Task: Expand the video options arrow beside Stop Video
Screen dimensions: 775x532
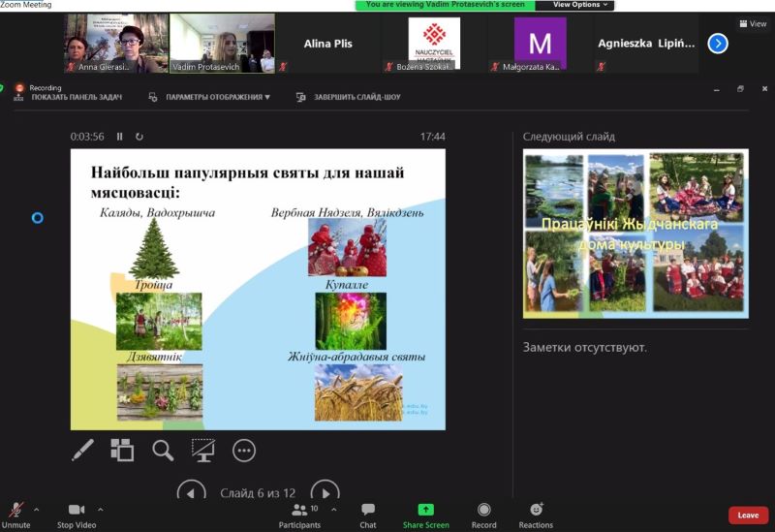Action: tap(100, 509)
